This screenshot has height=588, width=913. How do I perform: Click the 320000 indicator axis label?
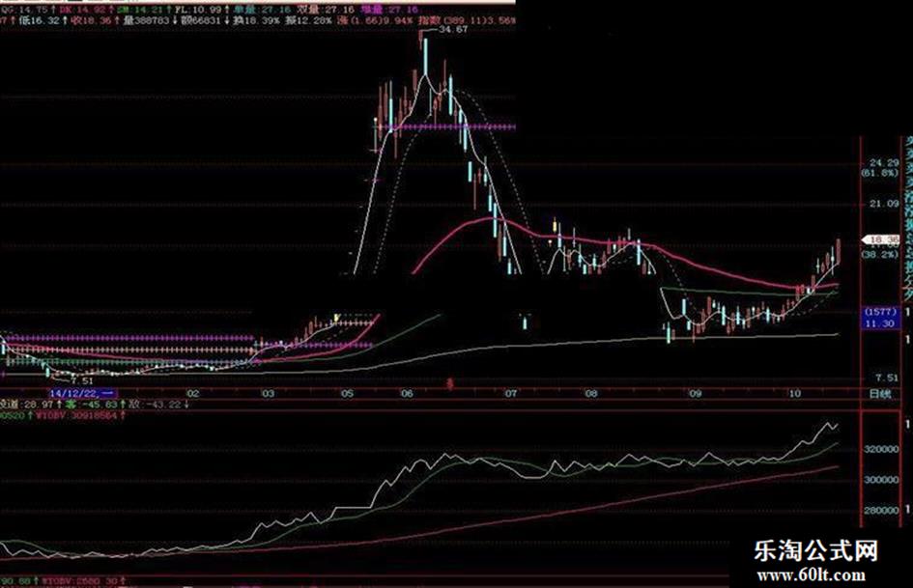(x=881, y=449)
